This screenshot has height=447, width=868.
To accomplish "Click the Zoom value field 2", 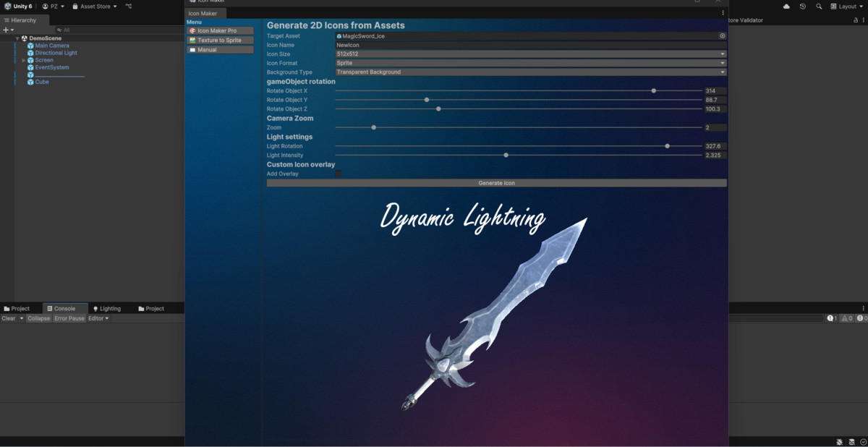I will pyautogui.click(x=715, y=127).
